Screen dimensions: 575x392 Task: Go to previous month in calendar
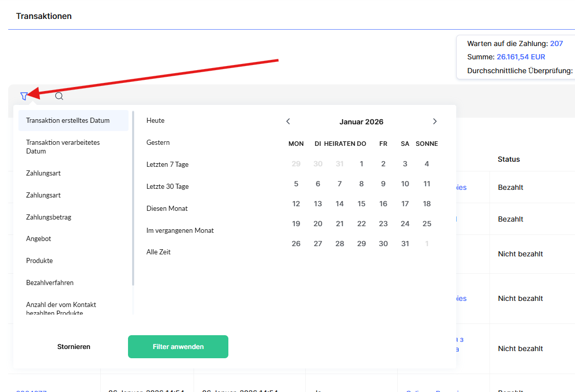[288, 121]
